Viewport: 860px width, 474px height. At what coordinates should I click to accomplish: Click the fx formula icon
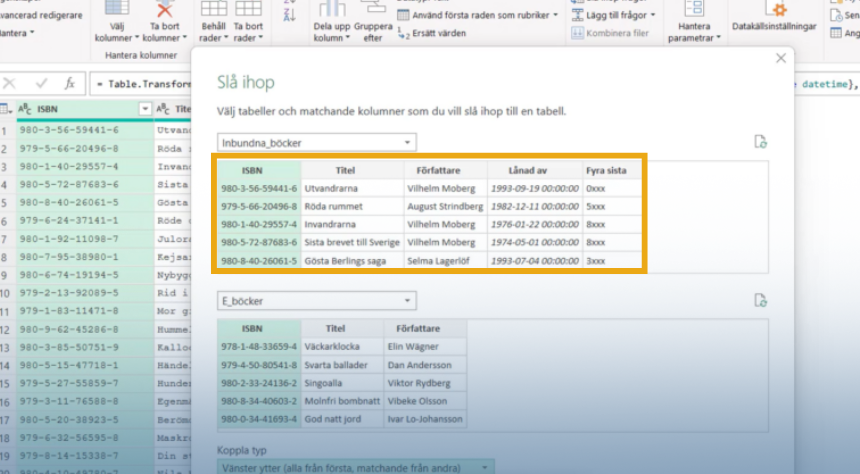click(69, 83)
